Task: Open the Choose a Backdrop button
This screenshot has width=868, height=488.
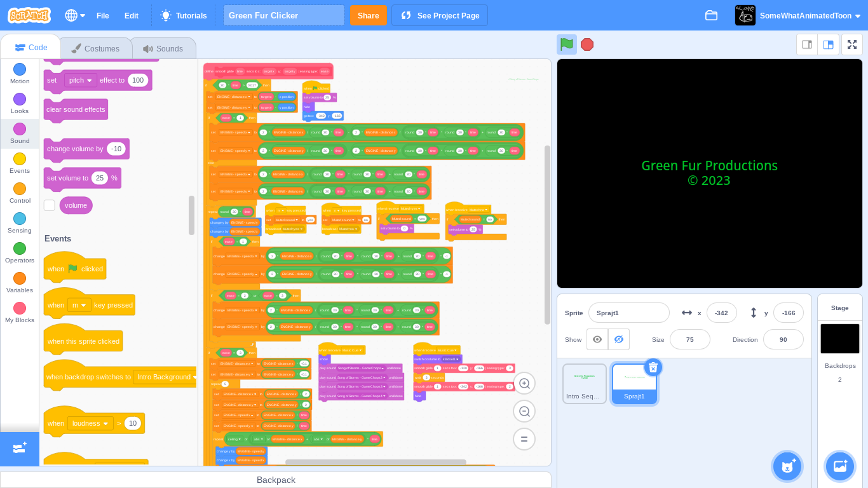Action: click(840, 466)
